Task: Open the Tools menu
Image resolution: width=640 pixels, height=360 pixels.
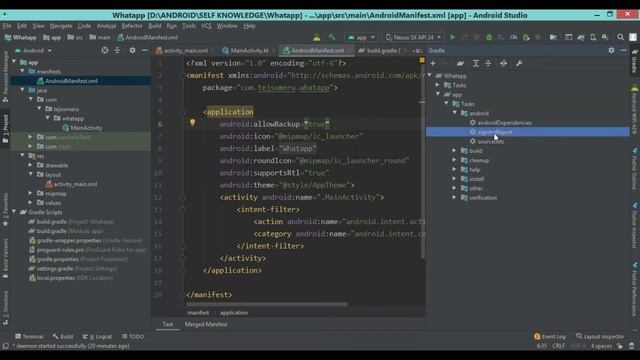Action: (x=189, y=26)
